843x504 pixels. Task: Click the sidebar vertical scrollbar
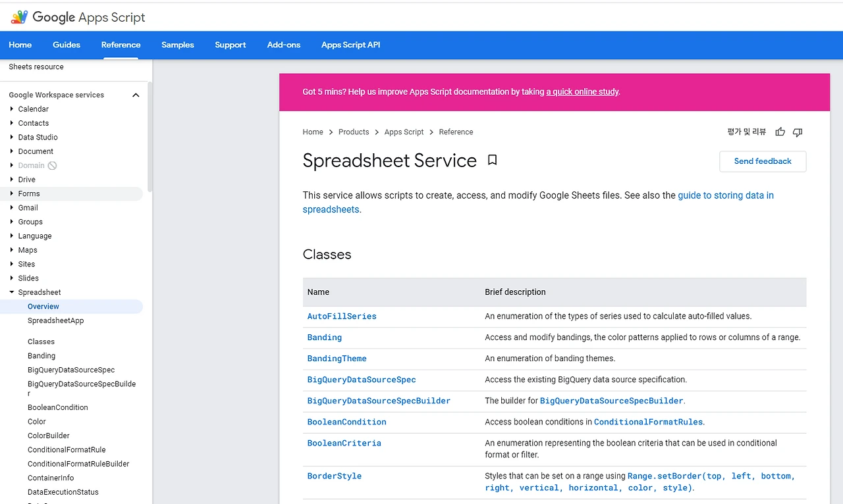(150, 137)
